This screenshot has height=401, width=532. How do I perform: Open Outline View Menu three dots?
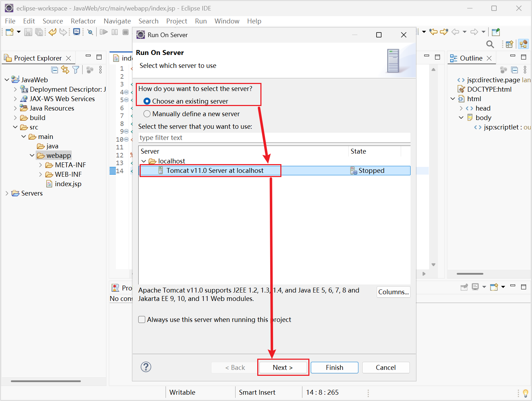coord(525,70)
